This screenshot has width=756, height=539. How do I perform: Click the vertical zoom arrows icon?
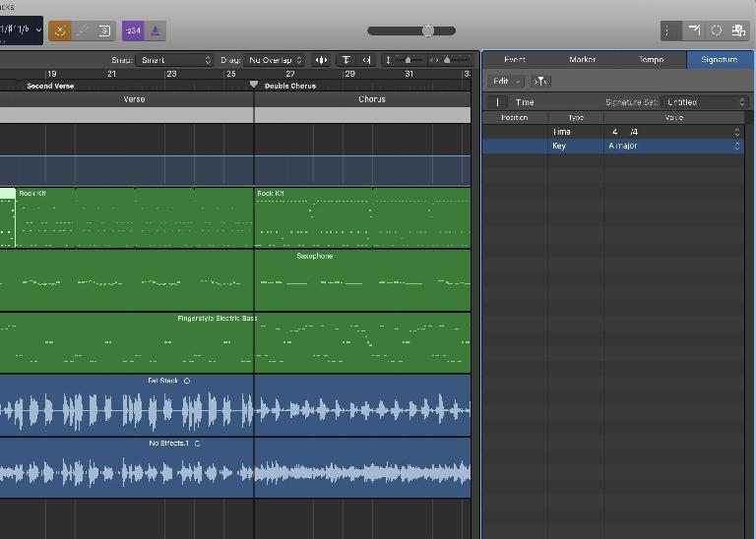coord(388,60)
